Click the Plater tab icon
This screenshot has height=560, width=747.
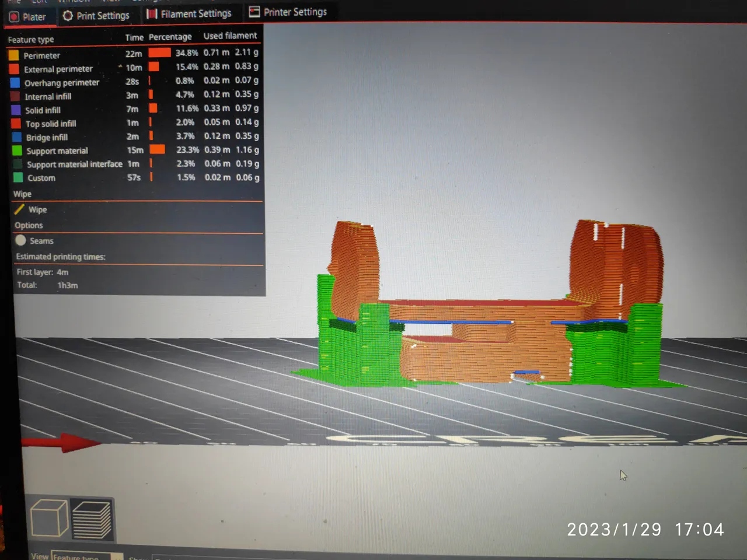point(14,17)
